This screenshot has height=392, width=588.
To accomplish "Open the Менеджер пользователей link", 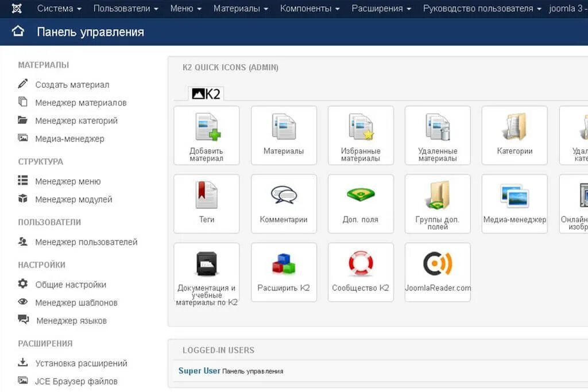I will click(86, 242).
